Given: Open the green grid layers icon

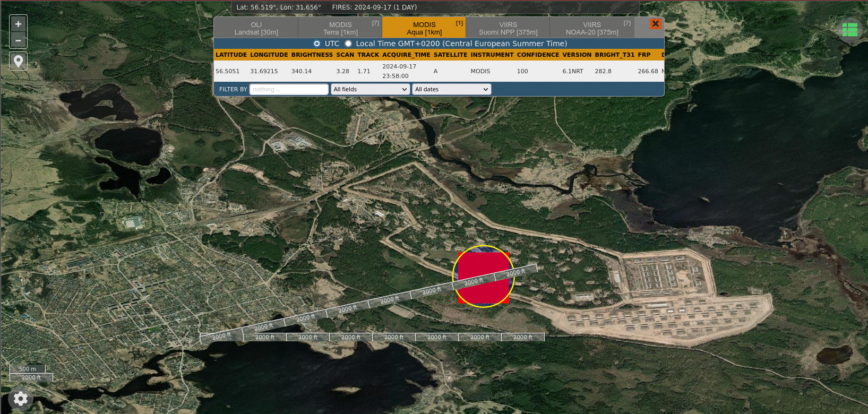Looking at the screenshot, I should pos(850,30).
